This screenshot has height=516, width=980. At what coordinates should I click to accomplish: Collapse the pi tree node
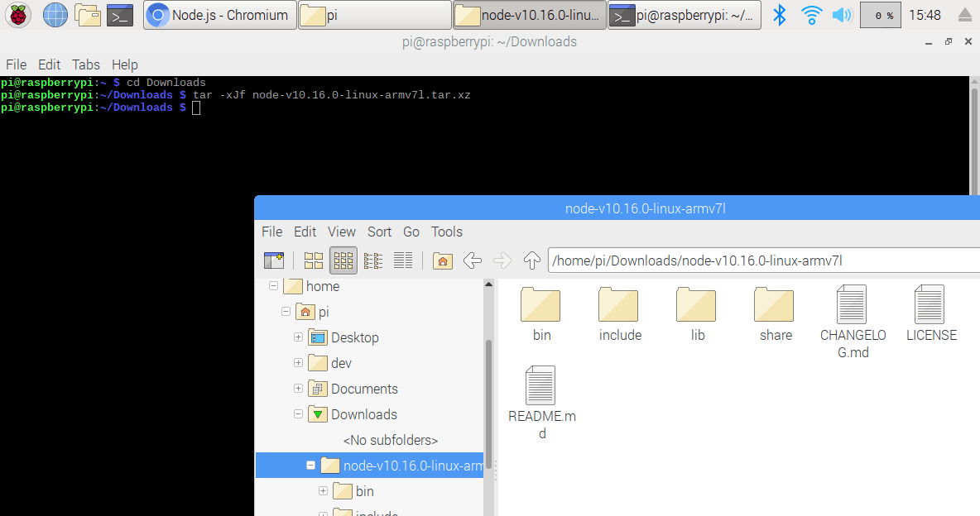286,312
